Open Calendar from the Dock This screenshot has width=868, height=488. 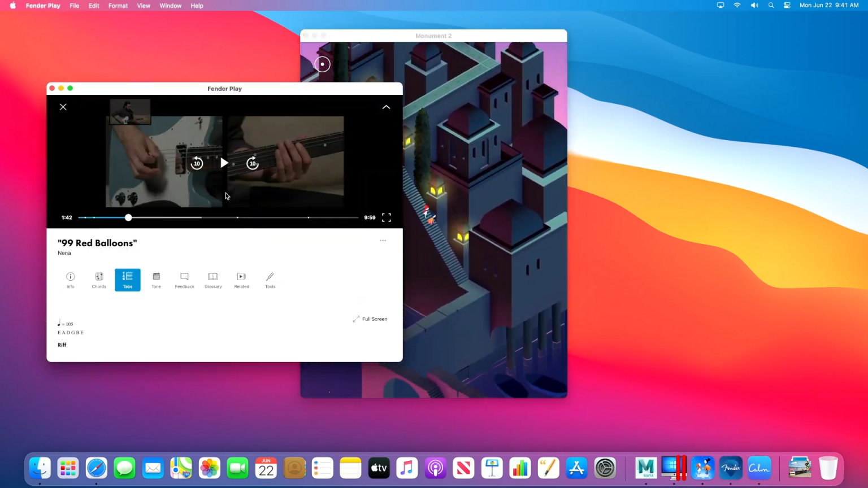point(266,468)
